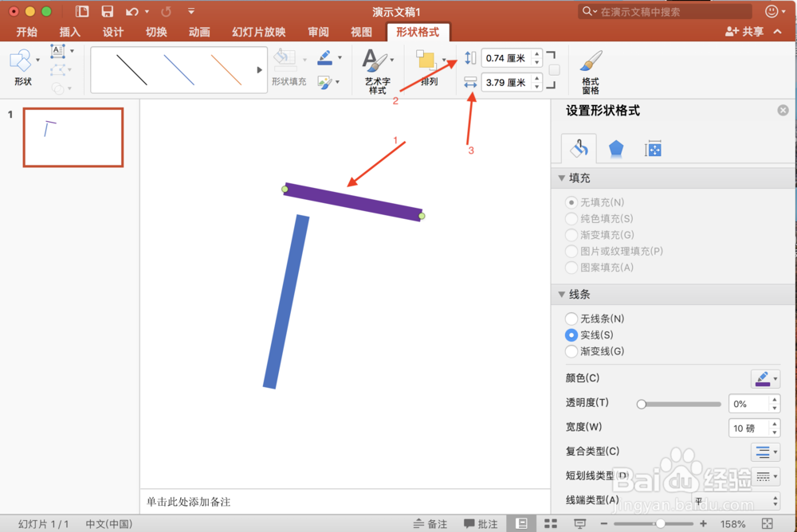Click the Share (共享) button
Viewport: 797px width, 532px height.
click(744, 32)
